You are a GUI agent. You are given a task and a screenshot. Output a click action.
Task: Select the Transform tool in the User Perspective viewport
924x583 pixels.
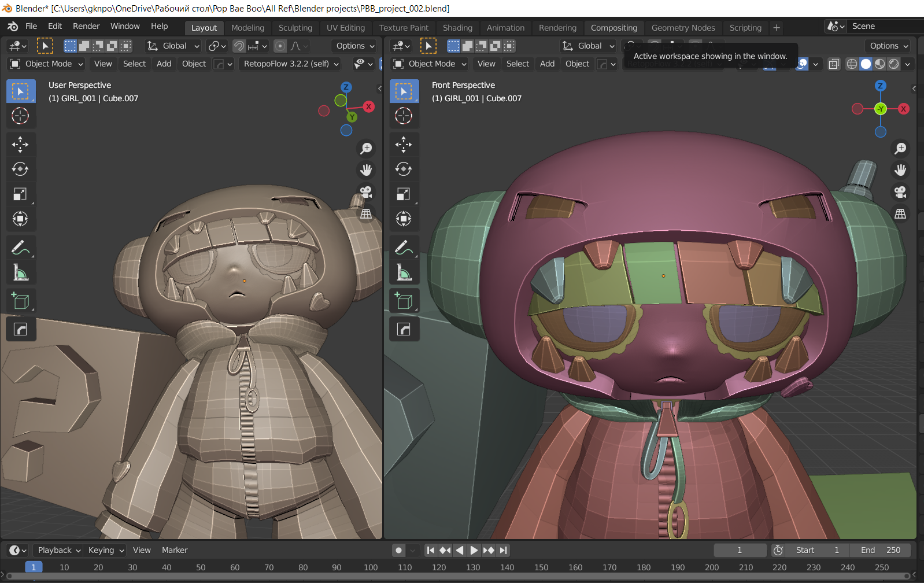(x=20, y=219)
